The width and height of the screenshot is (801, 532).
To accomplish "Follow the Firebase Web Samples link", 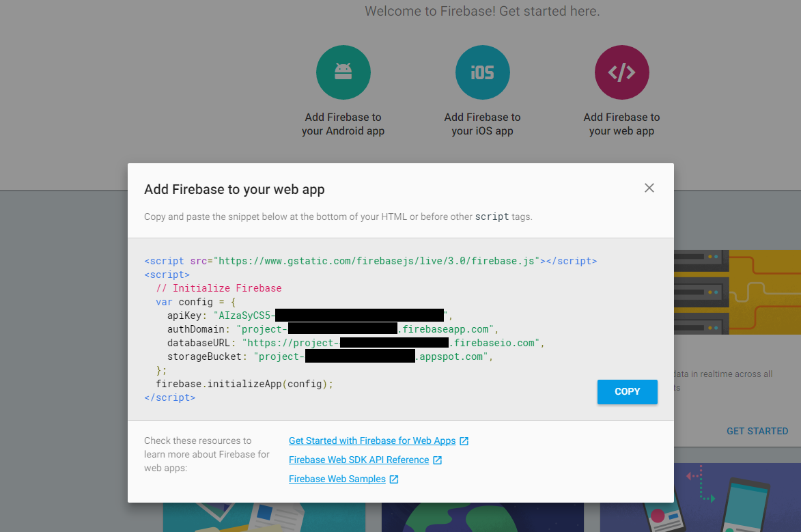I will point(337,479).
